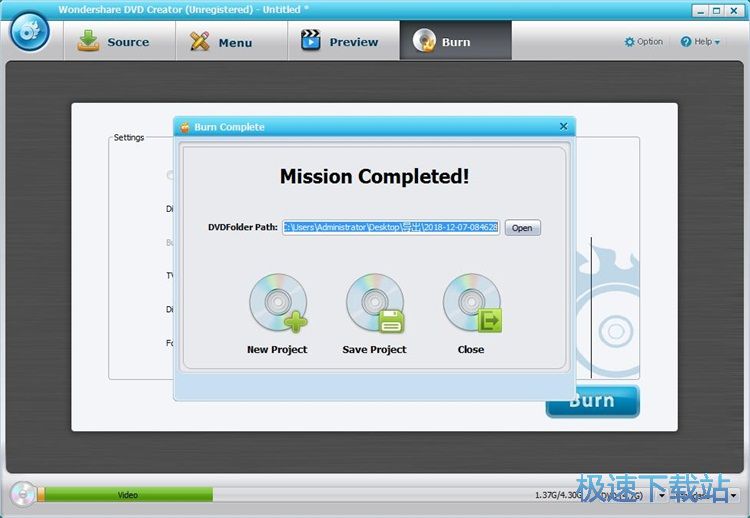Click the Close label in dialog
Image resolution: width=750 pixels, height=518 pixels.
coord(471,350)
